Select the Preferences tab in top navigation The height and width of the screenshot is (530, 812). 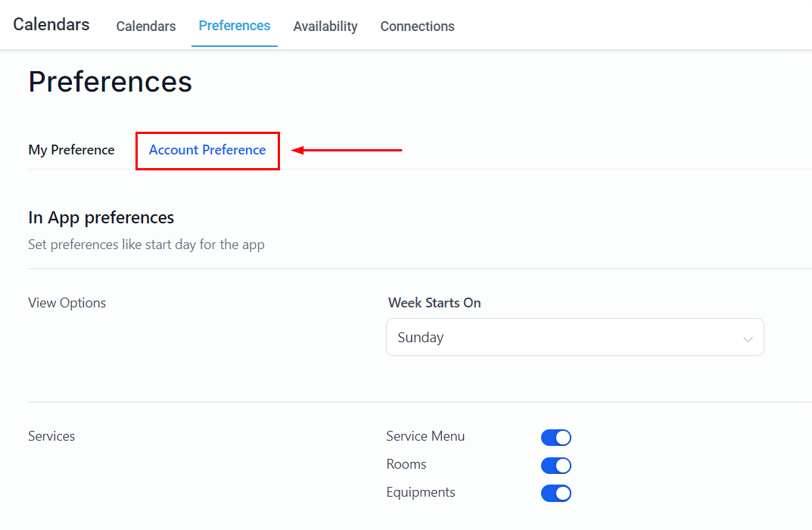[x=235, y=26]
